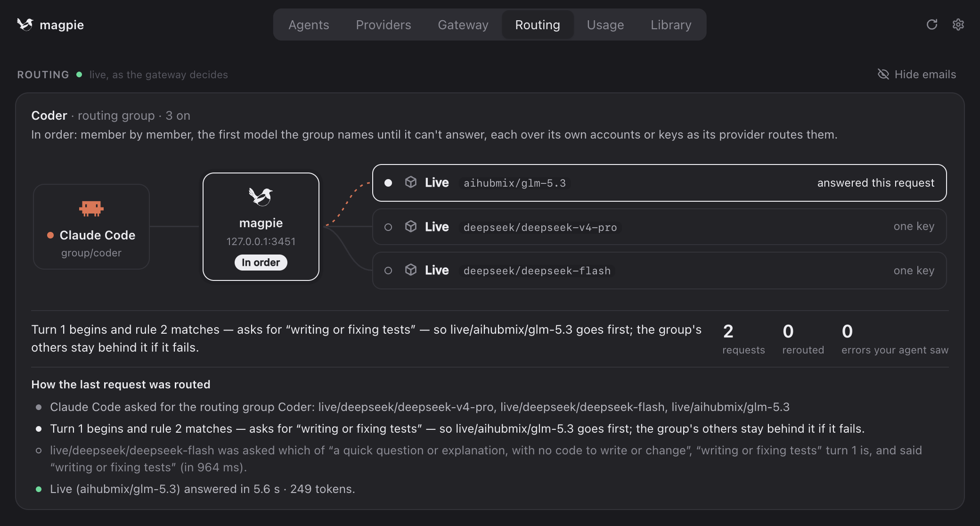Click the 'Claude Code asked for the routing group' line
This screenshot has width=980, height=526.
[x=419, y=407]
